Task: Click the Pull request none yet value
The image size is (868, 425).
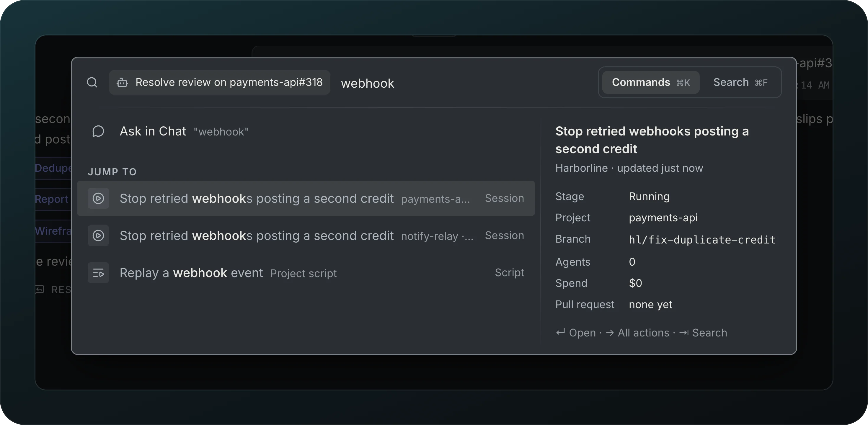Action: tap(650, 305)
